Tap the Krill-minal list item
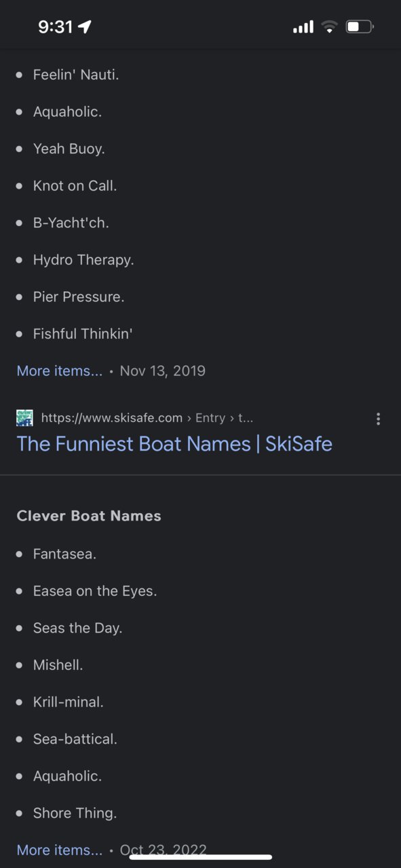Image resolution: width=401 pixels, height=868 pixels. click(x=69, y=702)
